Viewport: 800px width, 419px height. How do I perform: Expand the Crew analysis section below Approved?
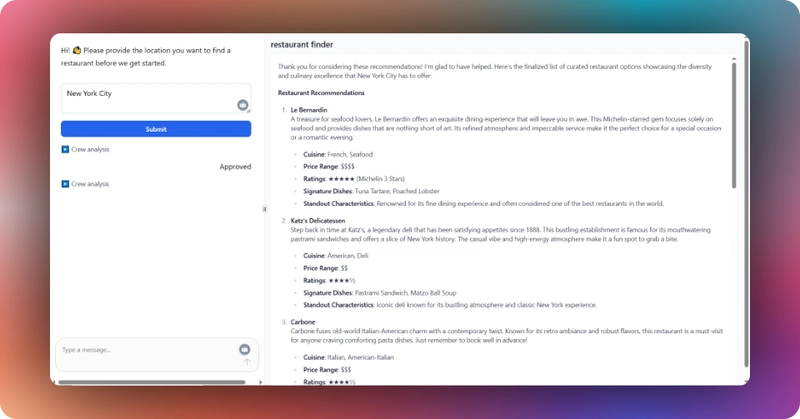[x=85, y=184]
